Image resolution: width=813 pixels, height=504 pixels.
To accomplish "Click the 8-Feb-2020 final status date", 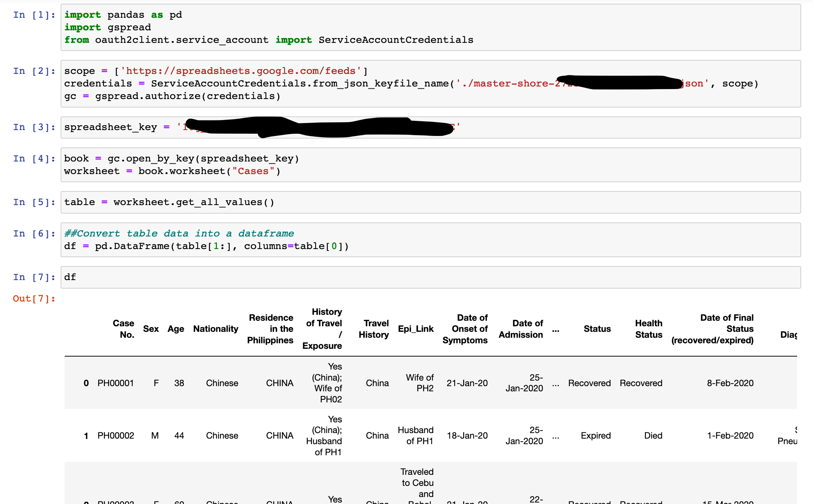I will pos(730,383).
